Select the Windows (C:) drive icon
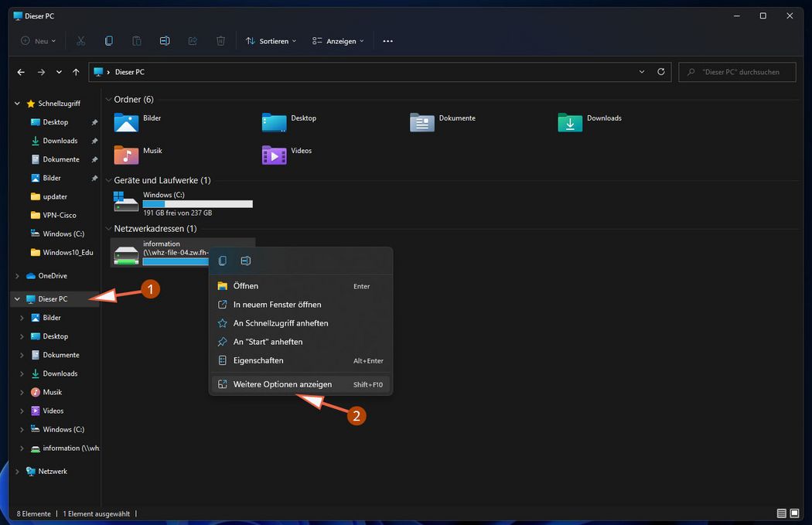The image size is (812, 525). (126, 202)
